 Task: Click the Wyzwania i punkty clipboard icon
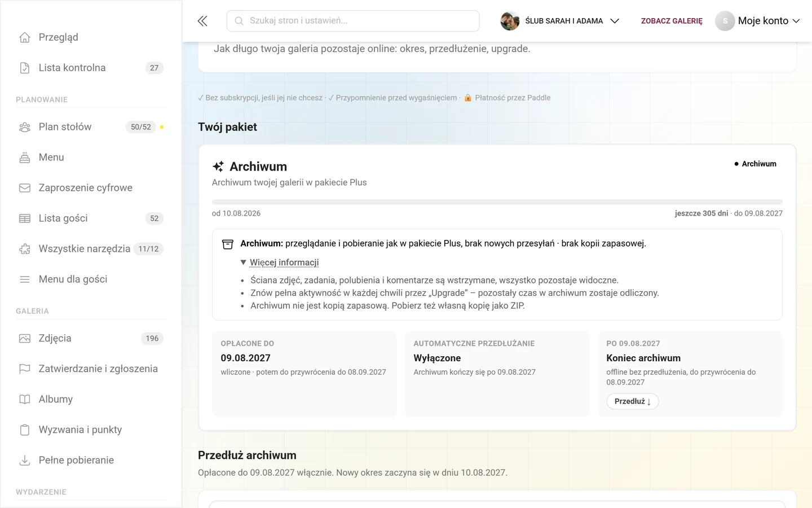pyautogui.click(x=25, y=430)
